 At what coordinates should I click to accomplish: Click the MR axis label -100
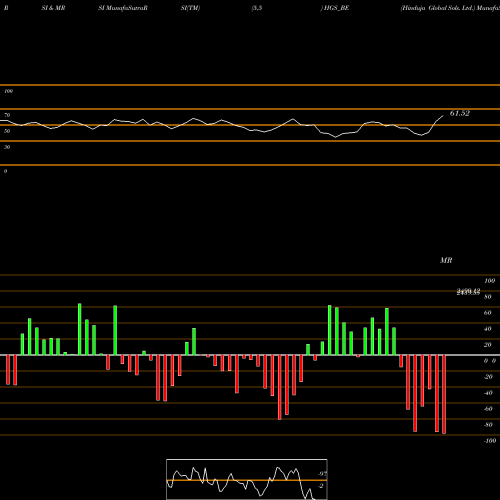(x=490, y=441)
